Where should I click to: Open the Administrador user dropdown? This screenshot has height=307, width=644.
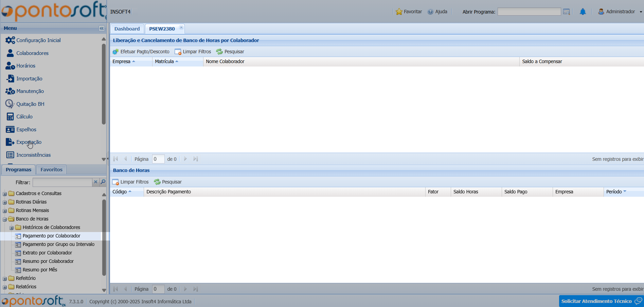click(x=620, y=12)
